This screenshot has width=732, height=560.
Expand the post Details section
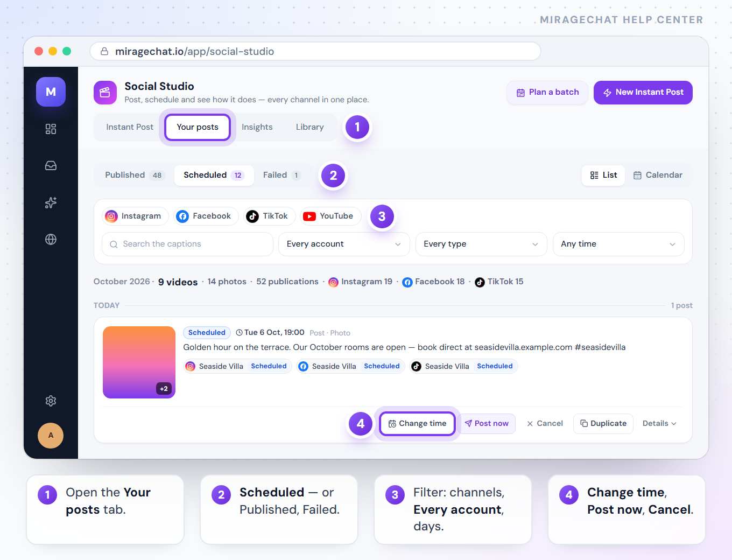[x=659, y=423]
